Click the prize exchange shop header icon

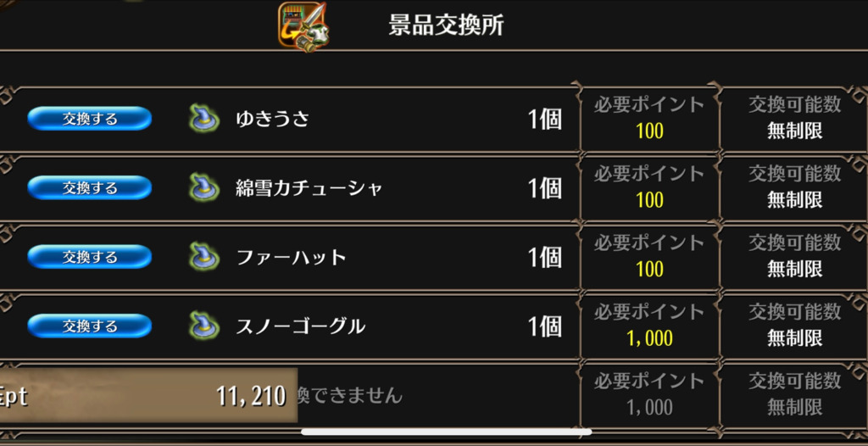pos(303,26)
